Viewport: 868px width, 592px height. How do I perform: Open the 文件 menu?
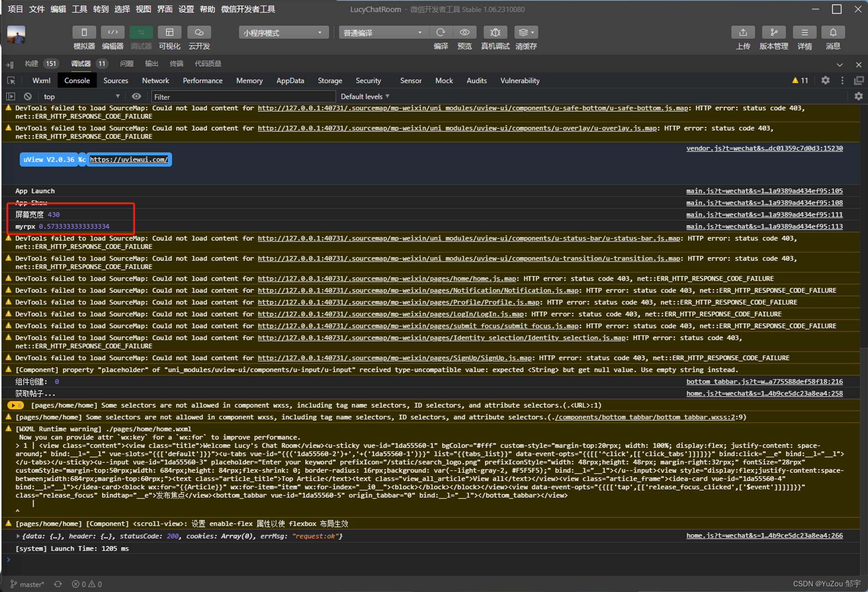pyautogui.click(x=37, y=9)
